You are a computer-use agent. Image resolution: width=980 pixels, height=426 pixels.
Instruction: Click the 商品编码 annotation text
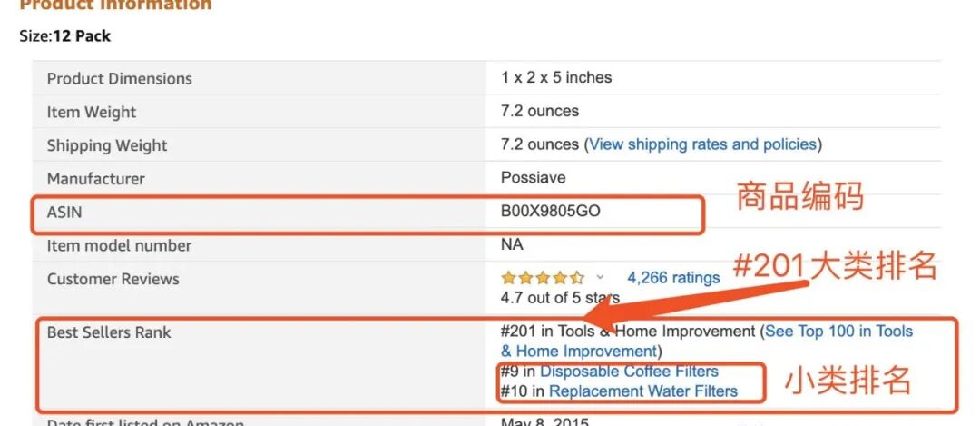799,195
